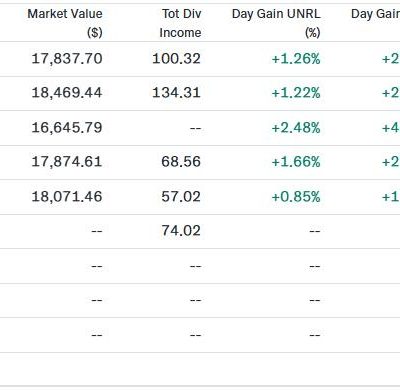Select market value 17,837.70 cell
Screen dimensions: 400x390
67,59
